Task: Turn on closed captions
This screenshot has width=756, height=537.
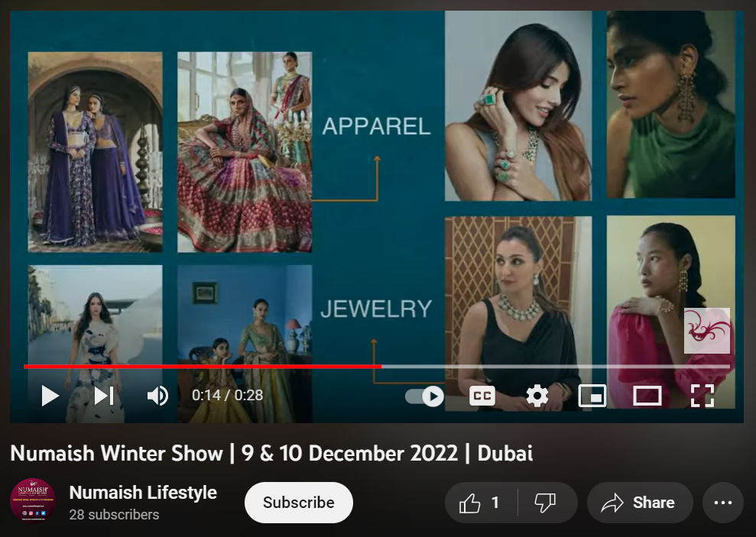Action: 482,396
